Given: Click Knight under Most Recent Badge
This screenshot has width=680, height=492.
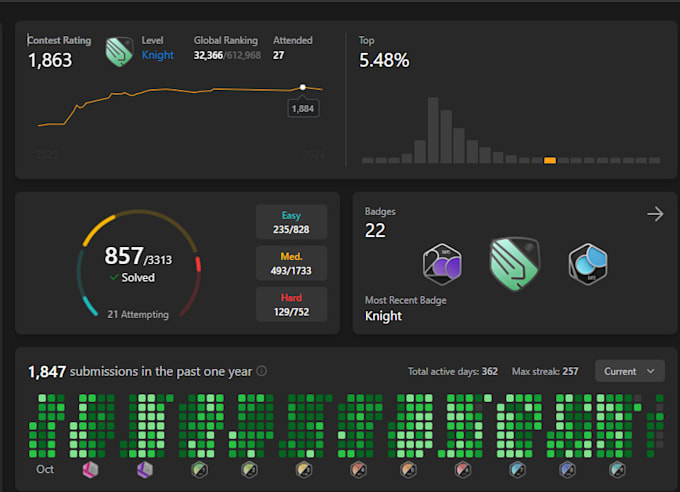Looking at the screenshot, I should 383,316.
